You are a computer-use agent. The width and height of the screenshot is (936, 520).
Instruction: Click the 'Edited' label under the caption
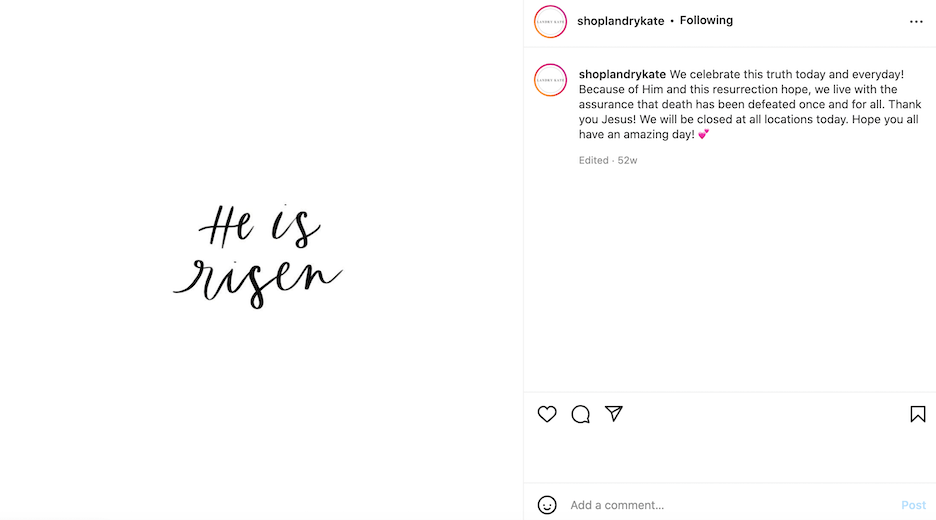(x=593, y=160)
